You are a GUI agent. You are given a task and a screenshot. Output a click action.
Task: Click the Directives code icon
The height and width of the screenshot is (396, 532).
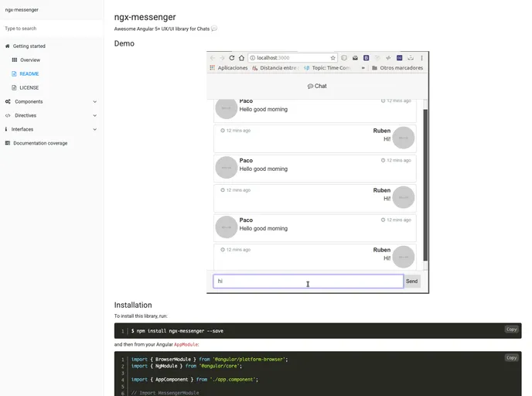(x=8, y=115)
